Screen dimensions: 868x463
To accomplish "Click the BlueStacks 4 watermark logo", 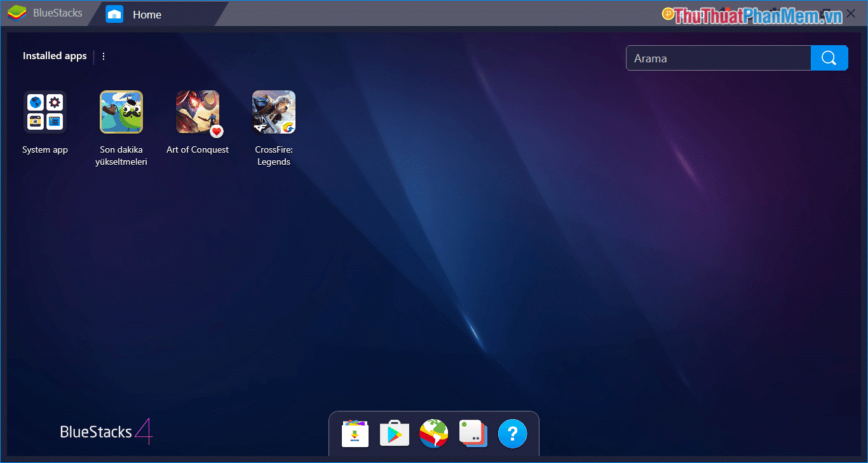I will [x=105, y=432].
